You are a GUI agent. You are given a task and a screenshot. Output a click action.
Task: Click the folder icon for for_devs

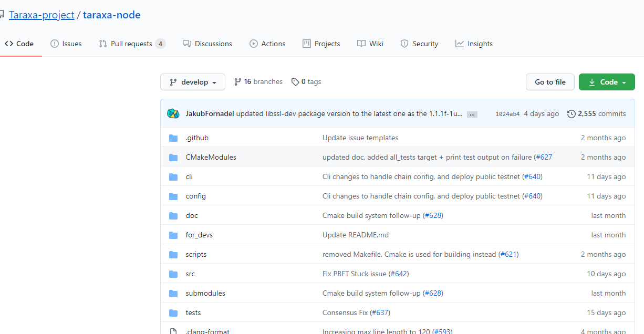(x=173, y=235)
